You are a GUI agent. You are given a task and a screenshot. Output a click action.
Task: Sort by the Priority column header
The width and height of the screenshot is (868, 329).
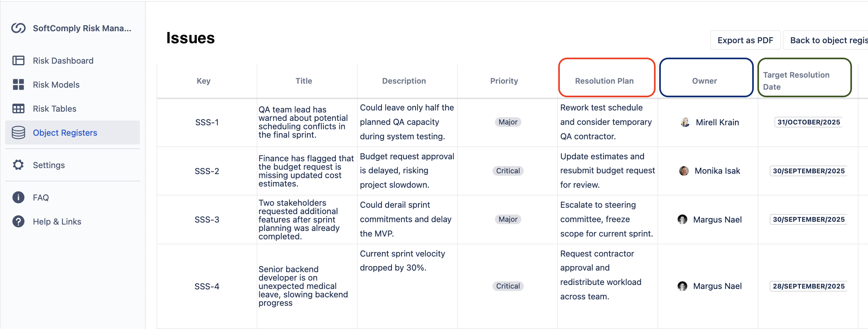[504, 81]
